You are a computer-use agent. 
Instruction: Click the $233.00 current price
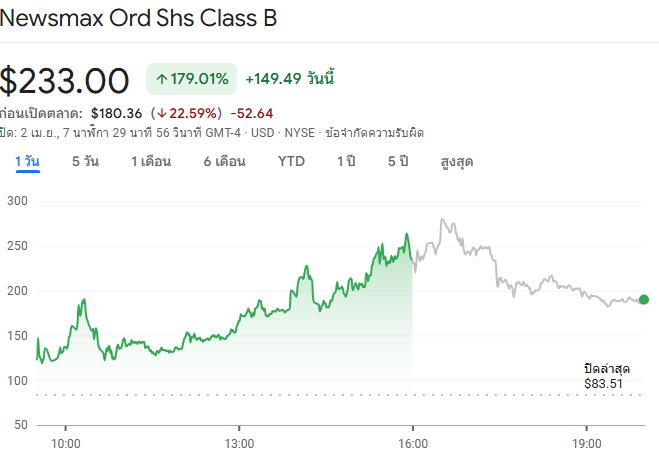click(x=65, y=80)
